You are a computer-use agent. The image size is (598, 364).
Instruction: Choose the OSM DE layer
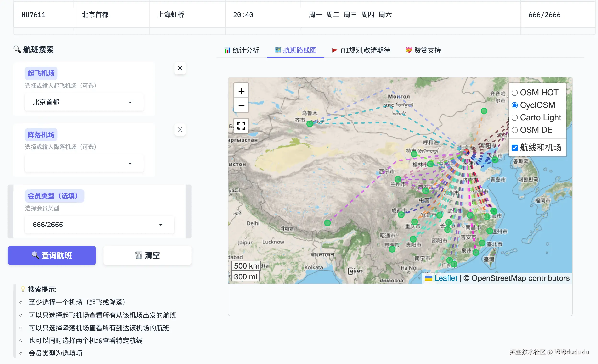coord(514,130)
